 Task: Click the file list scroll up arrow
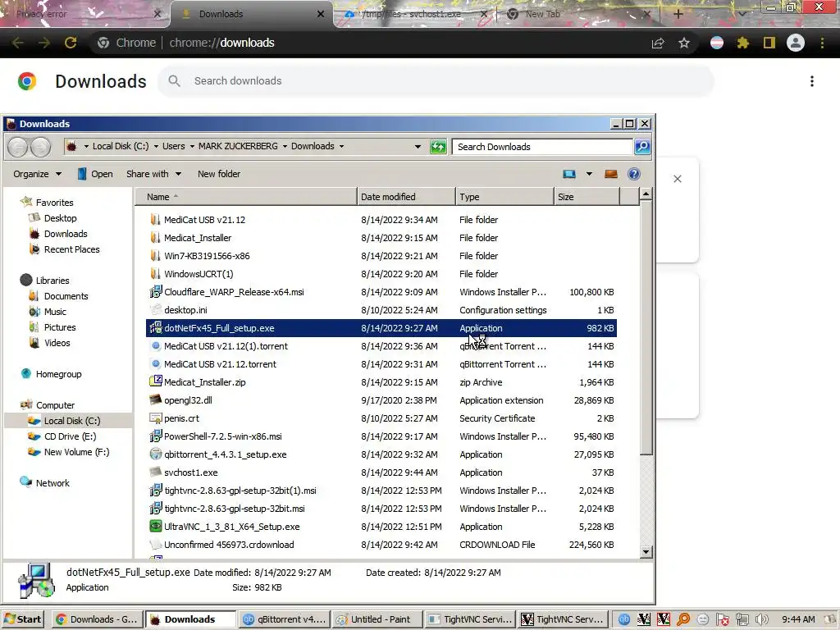point(646,194)
